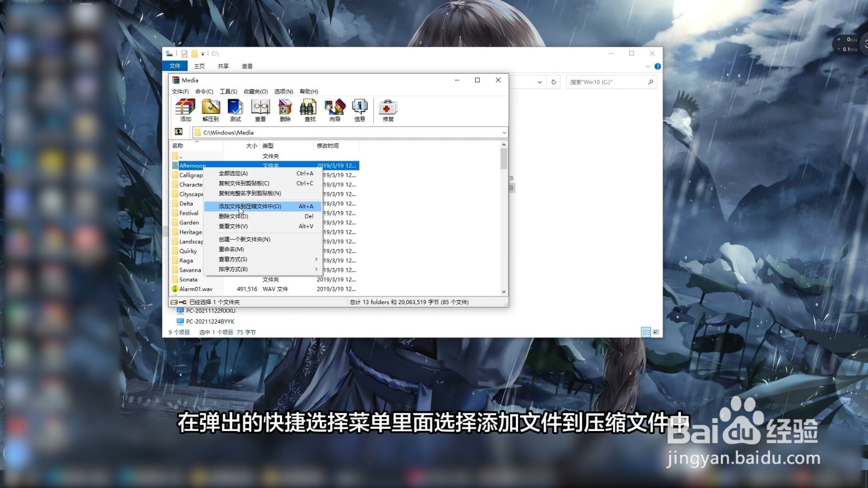Open the 命令(C) menu
The width and height of the screenshot is (868, 488).
[x=204, y=92]
